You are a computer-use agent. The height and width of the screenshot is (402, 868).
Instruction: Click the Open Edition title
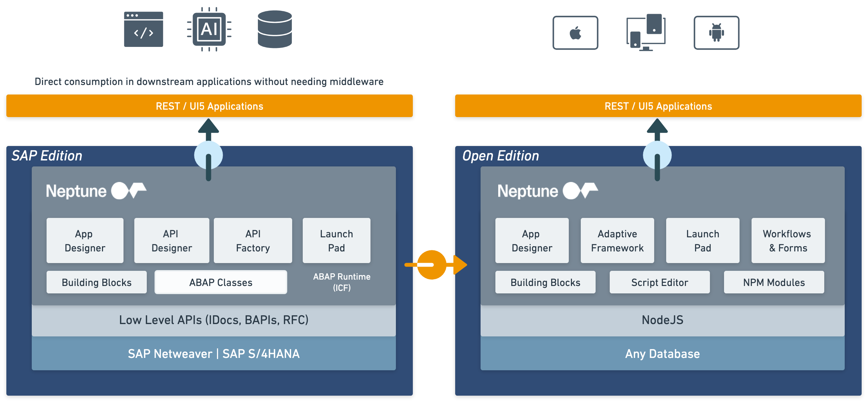pyautogui.click(x=501, y=156)
